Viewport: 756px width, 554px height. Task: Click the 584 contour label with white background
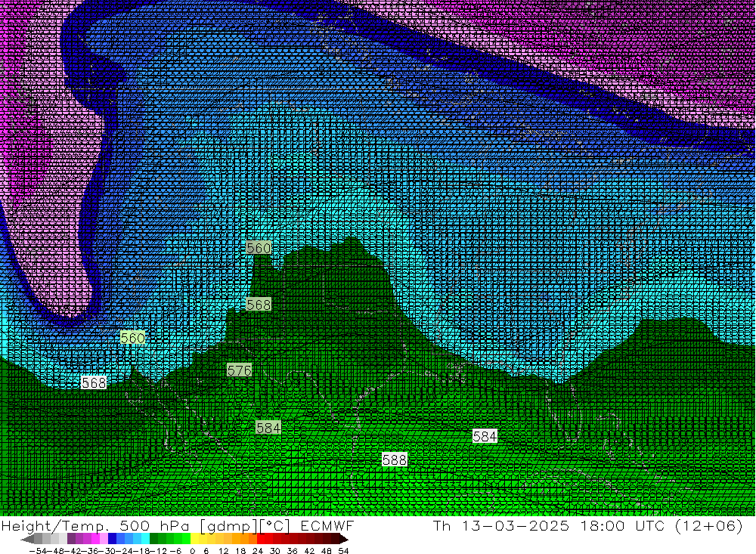pyautogui.click(x=485, y=436)
